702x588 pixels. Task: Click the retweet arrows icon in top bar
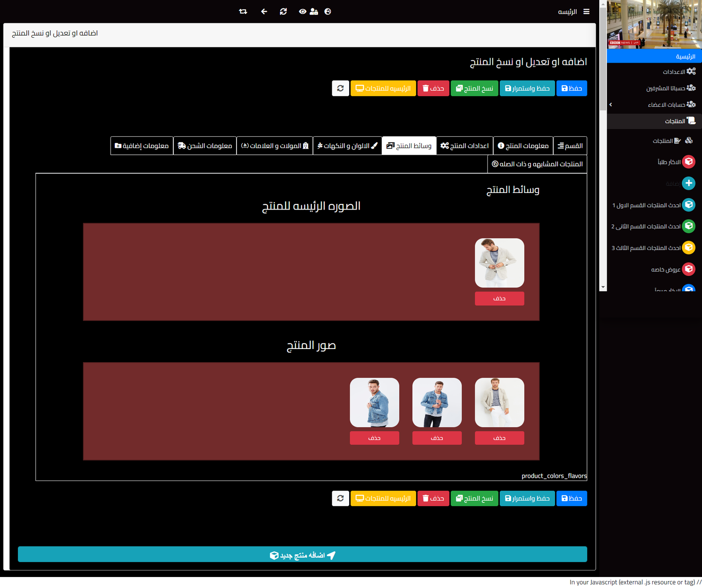pyautogui.click(x=243, y=12)
